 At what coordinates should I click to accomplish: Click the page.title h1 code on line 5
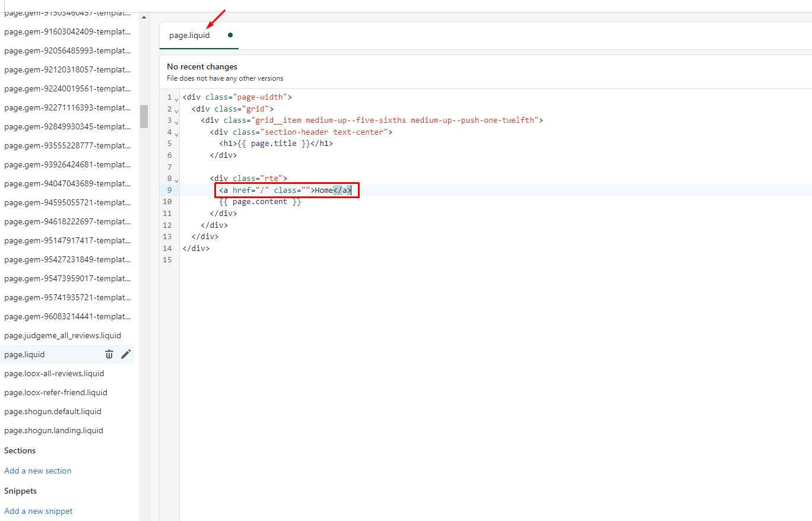pyautogui.click(x=276, y=144)
